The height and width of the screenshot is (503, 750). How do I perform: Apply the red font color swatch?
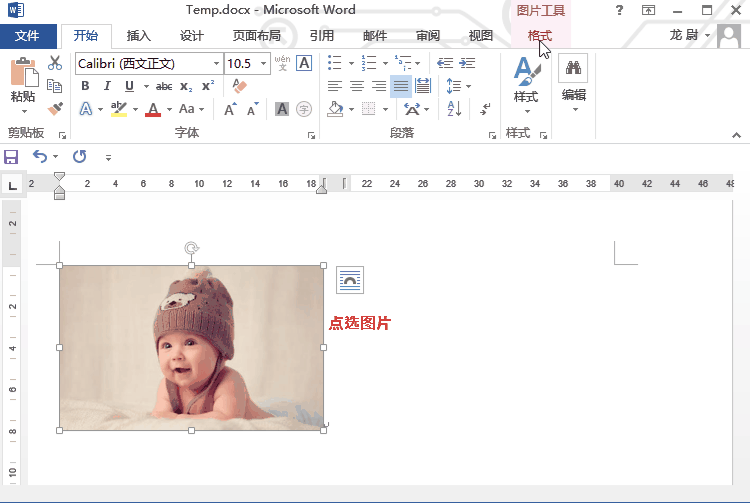click(153, 109)
